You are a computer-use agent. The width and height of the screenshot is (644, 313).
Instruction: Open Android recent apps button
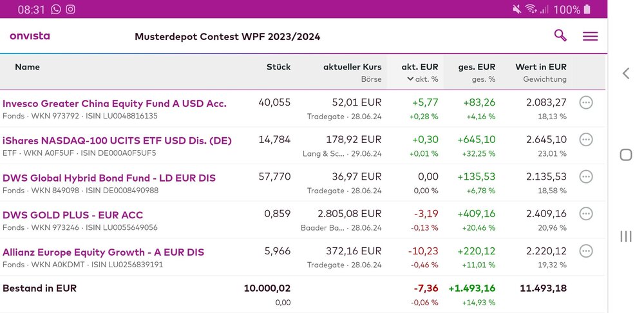pyautogui.click(x=625, y=236)
